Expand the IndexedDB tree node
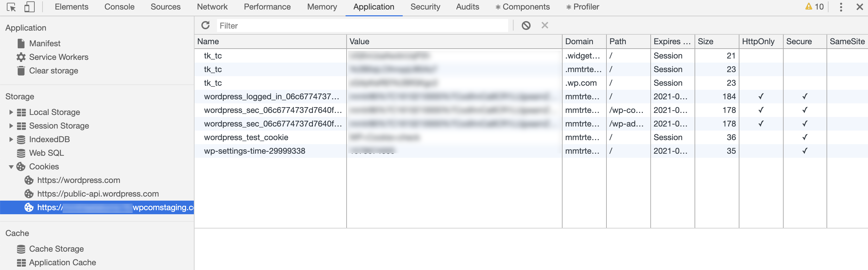The image size is (868, 270). click(11, 139)
